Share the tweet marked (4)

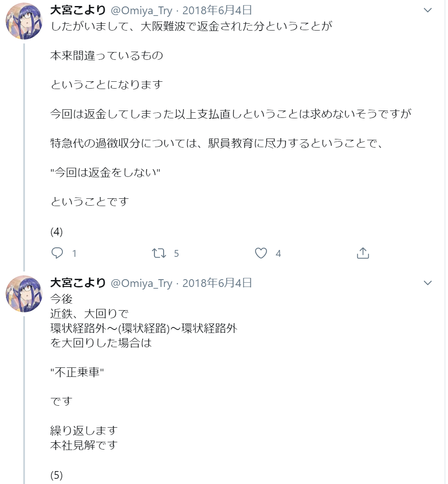[x=363, y=253]
